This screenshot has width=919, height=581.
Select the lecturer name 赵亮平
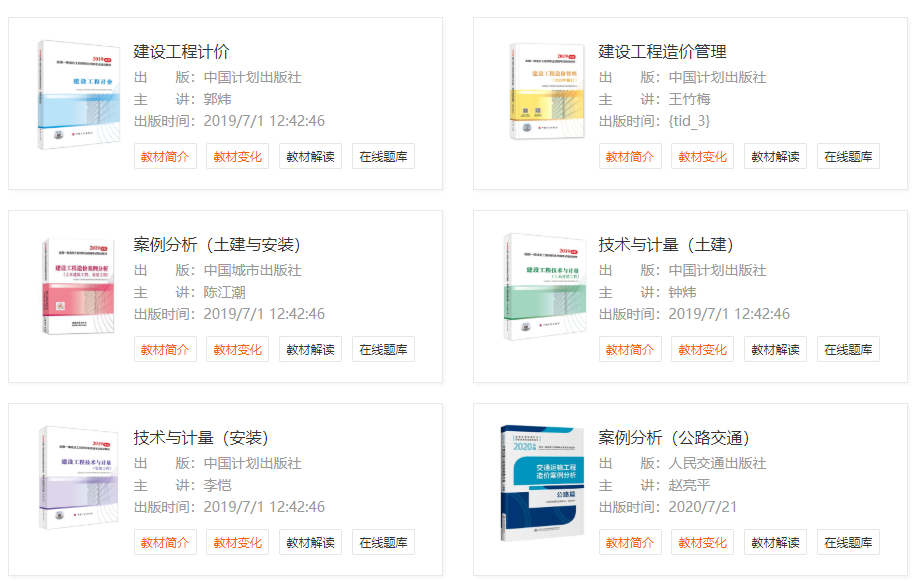coord(690,485)
